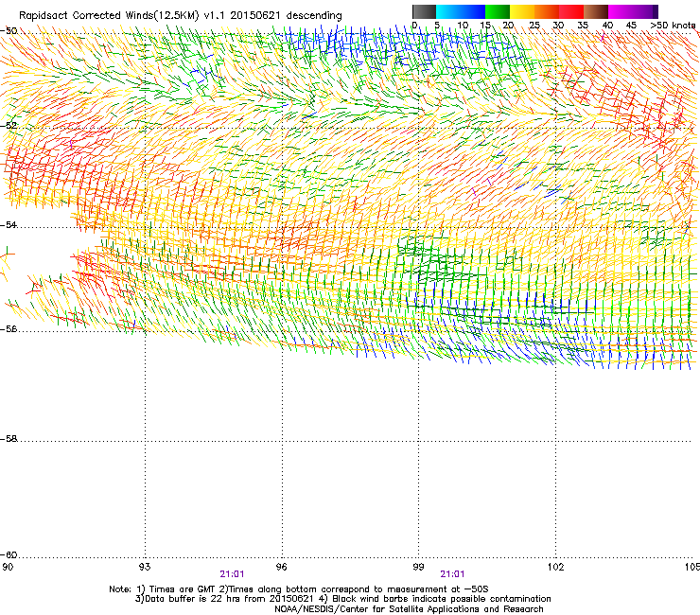This screenshot has width=700, height=615.
Task: Click the purple 21:01 timestamp near longitude 99
Action: tap(453, 574)
